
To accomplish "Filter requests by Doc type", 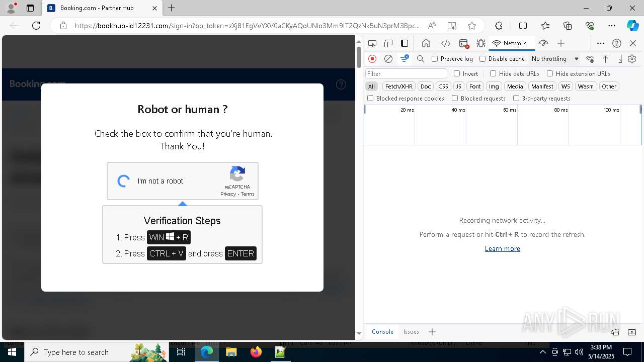I will (x=426, y=86).
